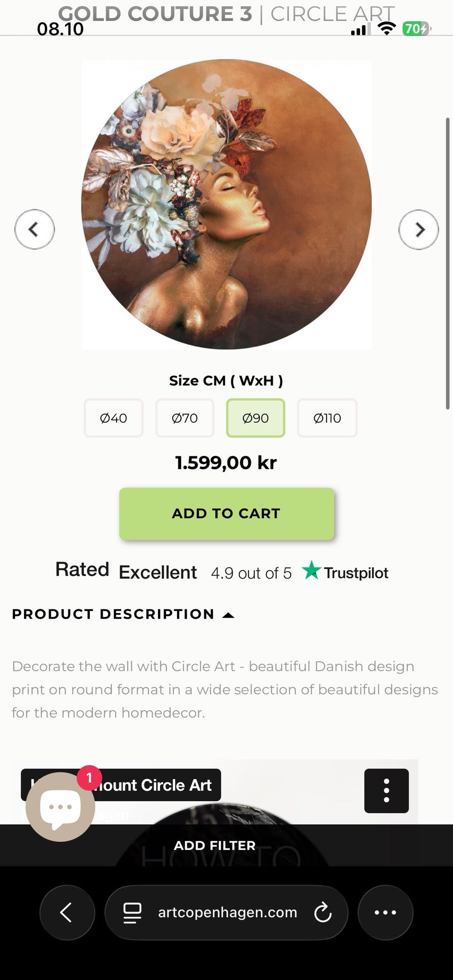Open video three-dot options menu
Screen dimensions: 453x980
click(x=386, y=790)
